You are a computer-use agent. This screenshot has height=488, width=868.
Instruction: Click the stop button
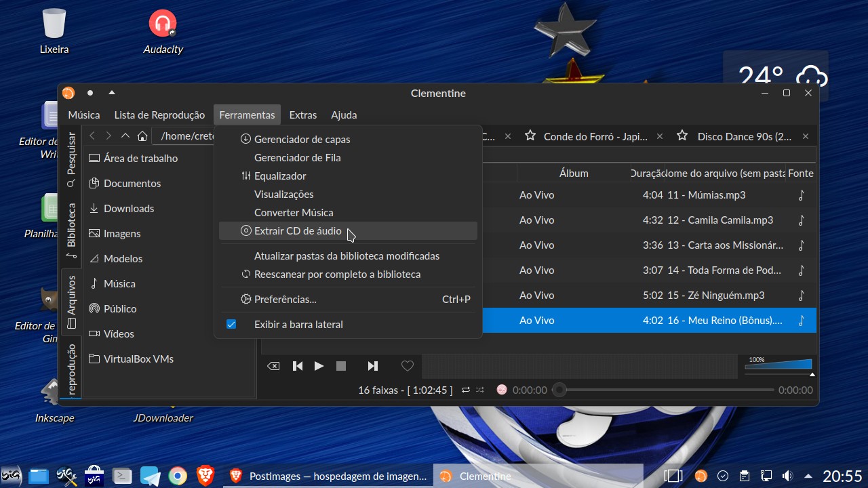[341, 366]
